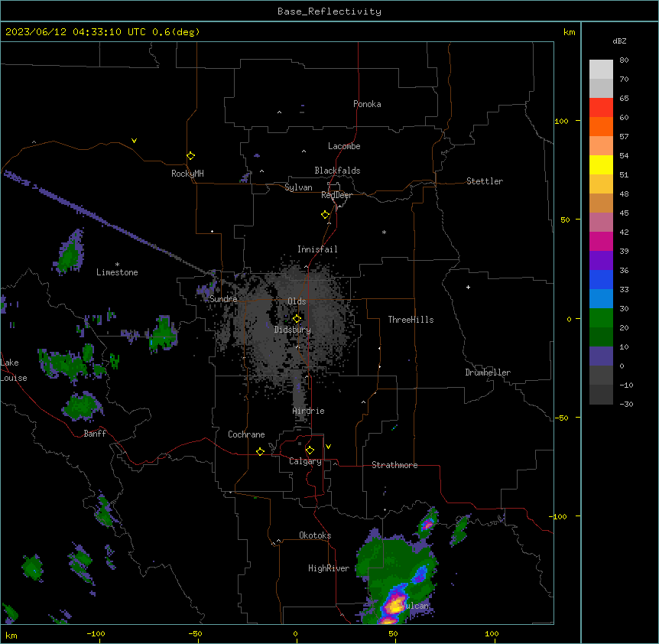The image size is (659, 644).
Task: Click the yellow diamond marker below RedDeer
Action: tap(326, 215)
